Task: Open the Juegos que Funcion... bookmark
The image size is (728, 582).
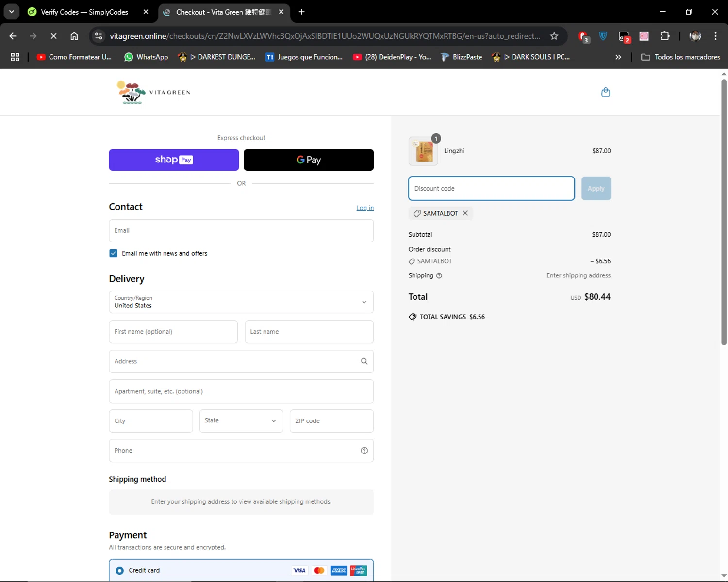Action: point(304,57)
